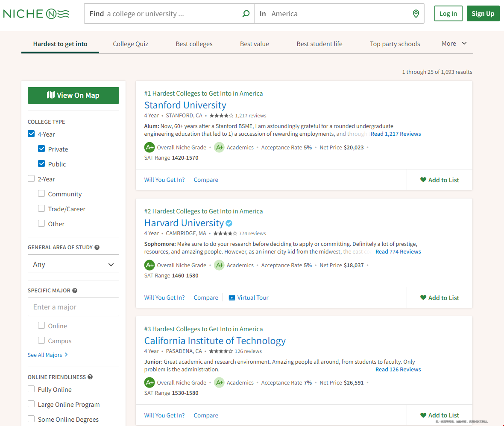504x426 pixels.
Task: Add California Institute of Technology to list
Action: 440,415
